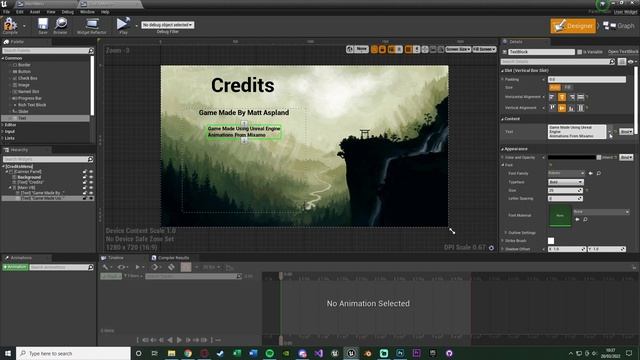Screen dimensions: 640x360
Task: Toggle visibility of Text 'Credits' widget
Action: click(91, 182)
